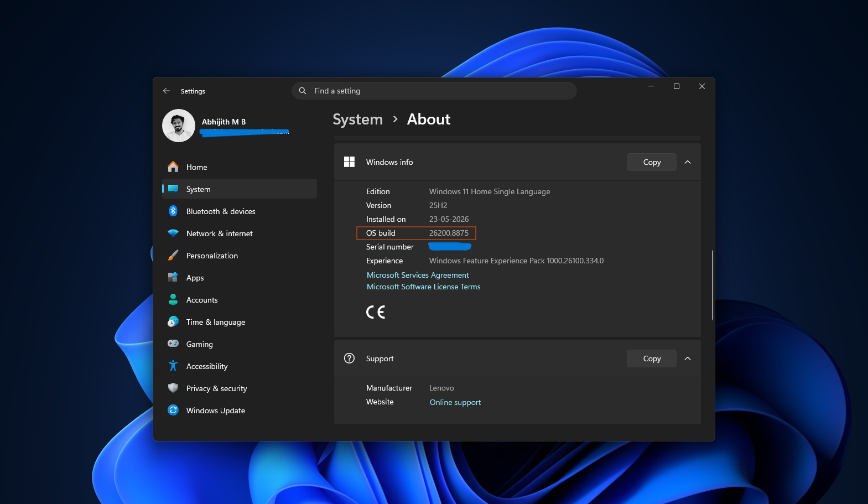This screenshot has height=504, width=868.
Task: Collapse the Windows info section chevron
Action: click(688, 162)
